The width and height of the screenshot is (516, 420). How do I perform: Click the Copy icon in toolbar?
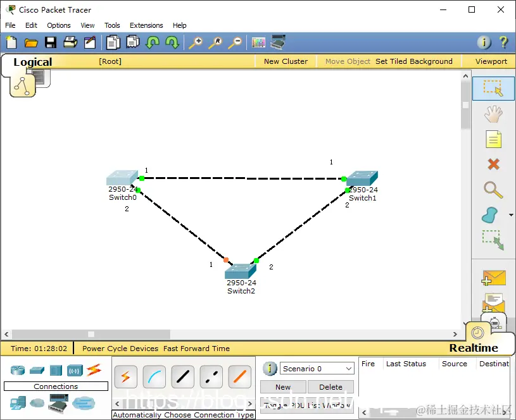tap(113, 42)
